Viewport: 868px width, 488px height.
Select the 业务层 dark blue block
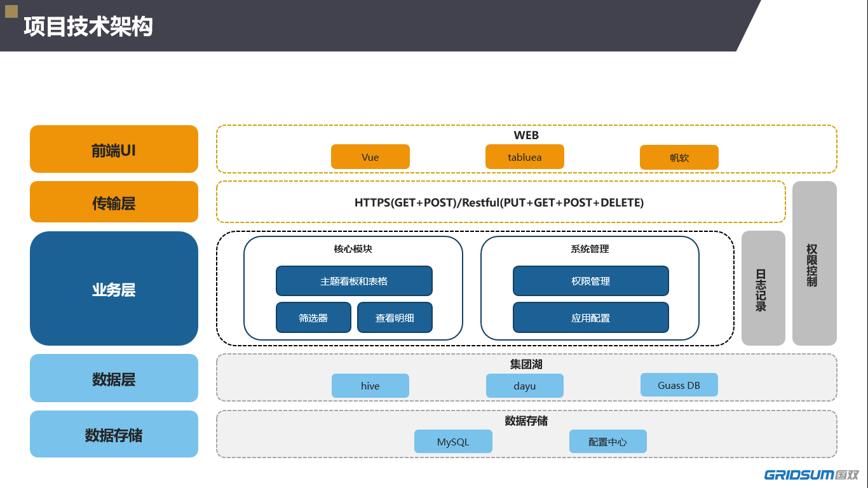click(x=114, y=288)
